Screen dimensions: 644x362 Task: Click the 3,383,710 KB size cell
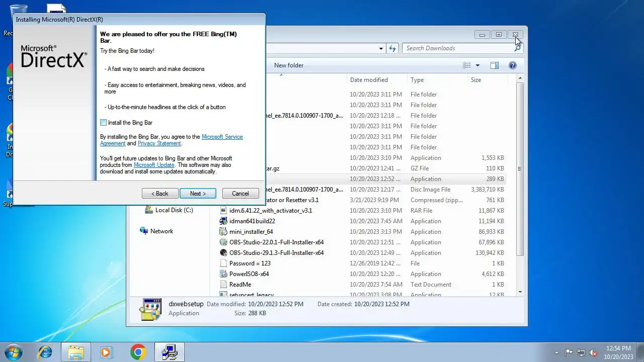point(487,190)
